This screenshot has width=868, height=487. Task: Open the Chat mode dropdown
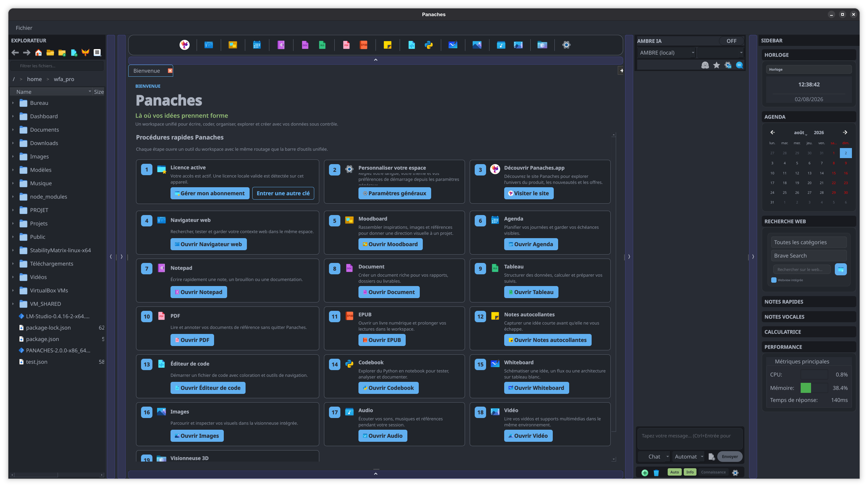point(654,457)
